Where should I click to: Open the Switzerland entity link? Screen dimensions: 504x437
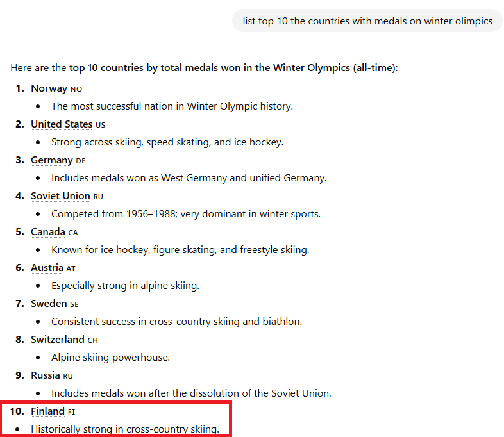click(58, 340)
